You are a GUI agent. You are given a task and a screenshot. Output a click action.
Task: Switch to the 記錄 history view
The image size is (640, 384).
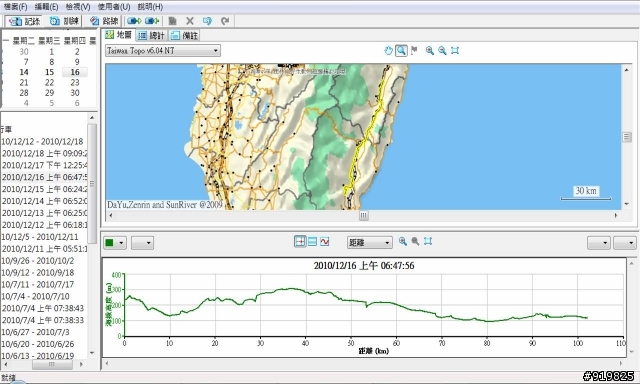24,21
